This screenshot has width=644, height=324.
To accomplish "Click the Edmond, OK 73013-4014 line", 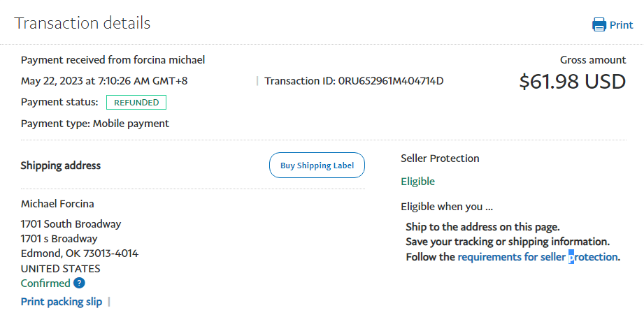I will coord(80,253).
